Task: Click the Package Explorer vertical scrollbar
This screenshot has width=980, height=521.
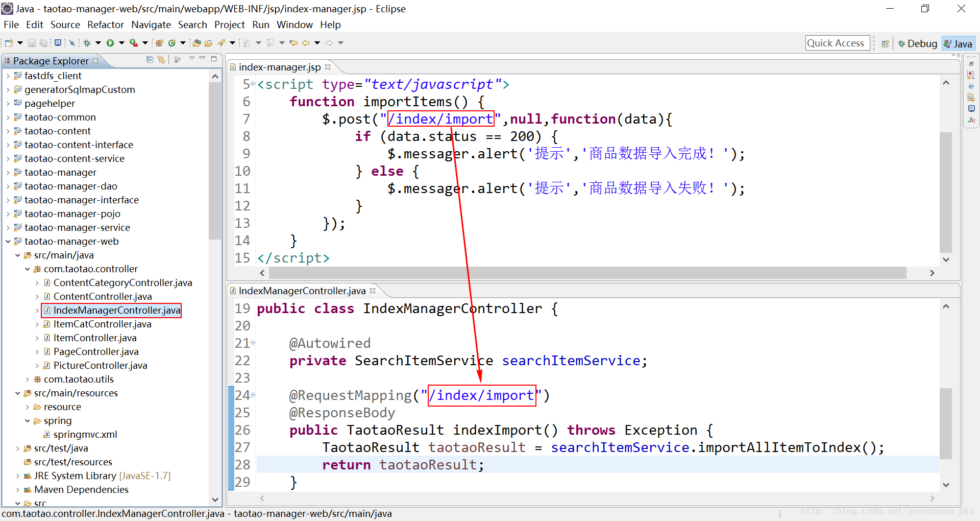Action: pos(215,161)
